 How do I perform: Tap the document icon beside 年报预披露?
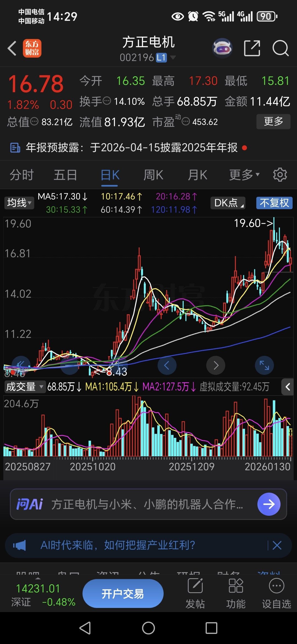[x=15, y=148]
